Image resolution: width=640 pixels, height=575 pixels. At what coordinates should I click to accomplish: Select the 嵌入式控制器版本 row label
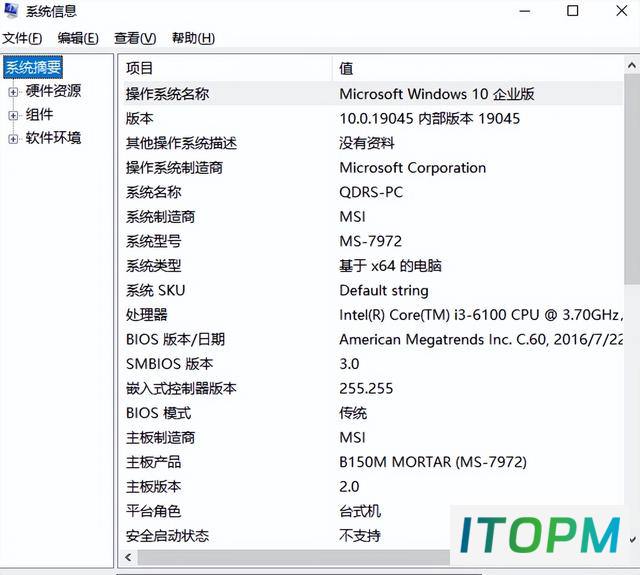pos(181,388)
